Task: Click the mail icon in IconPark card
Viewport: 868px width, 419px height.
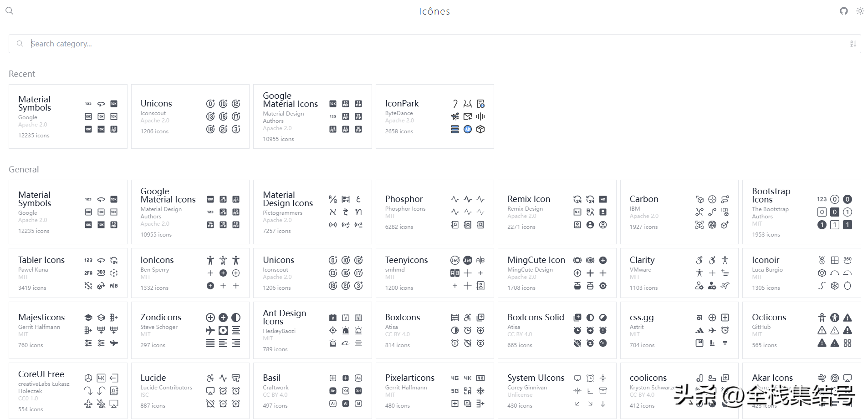Action: [x=468, y=116]
